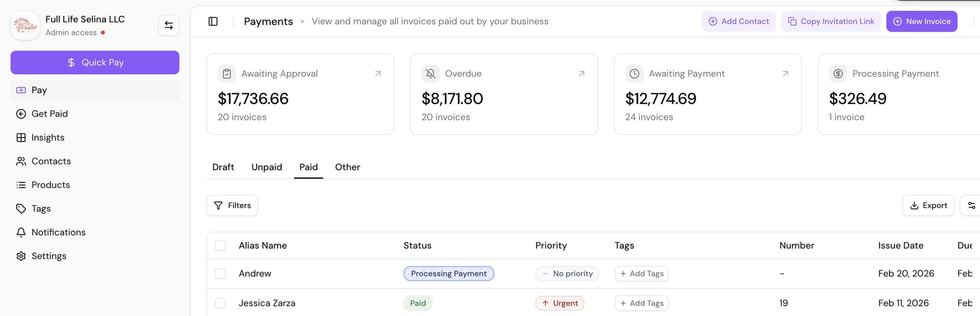This screenshot has width=980, height=316.
Task: Open the Processing Payment $326.49 card
Action: click(x=899, y=94)
